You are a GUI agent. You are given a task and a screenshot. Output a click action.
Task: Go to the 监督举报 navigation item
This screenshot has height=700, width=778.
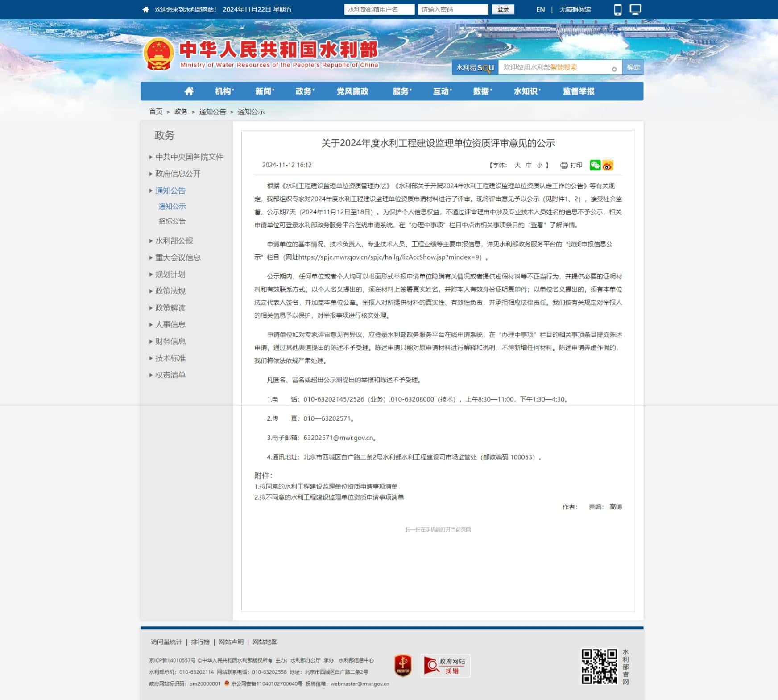point(578,91)
